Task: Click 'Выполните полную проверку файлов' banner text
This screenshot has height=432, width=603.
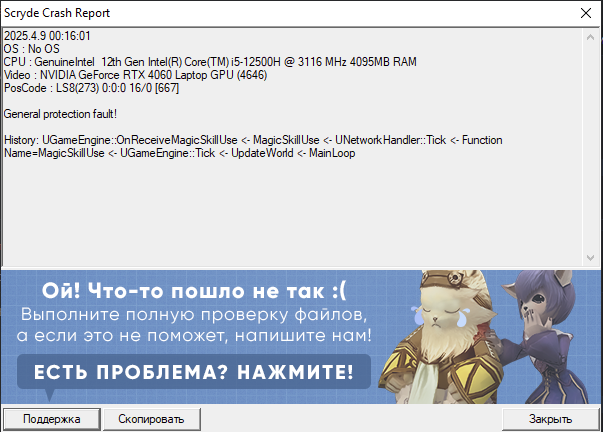Action: pyautogui.click(x=194, y=315)
